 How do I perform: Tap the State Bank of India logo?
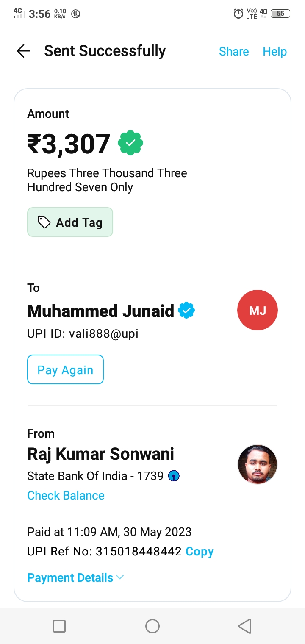tap(174, 476)
